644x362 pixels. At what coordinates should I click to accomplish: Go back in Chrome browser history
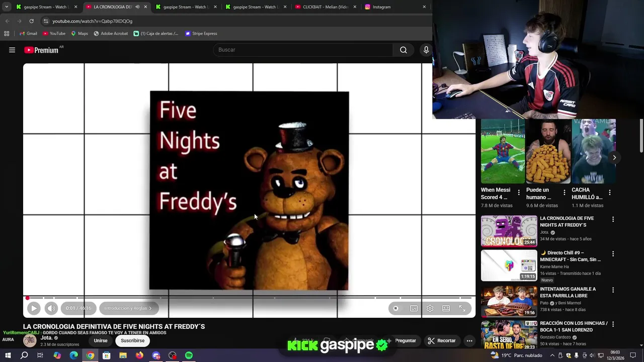[7, 21]
